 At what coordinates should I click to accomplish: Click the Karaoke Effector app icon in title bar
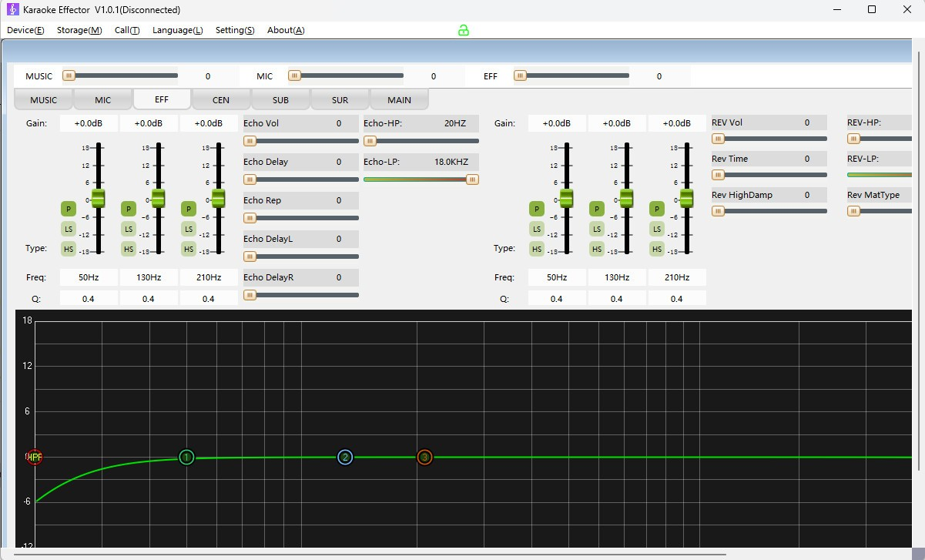[12, 9]
